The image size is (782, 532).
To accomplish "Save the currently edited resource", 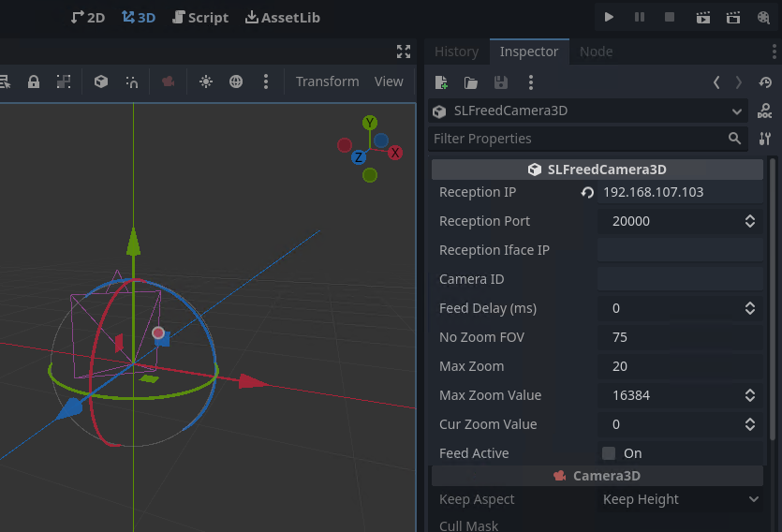I will click(x=501, y=82).
